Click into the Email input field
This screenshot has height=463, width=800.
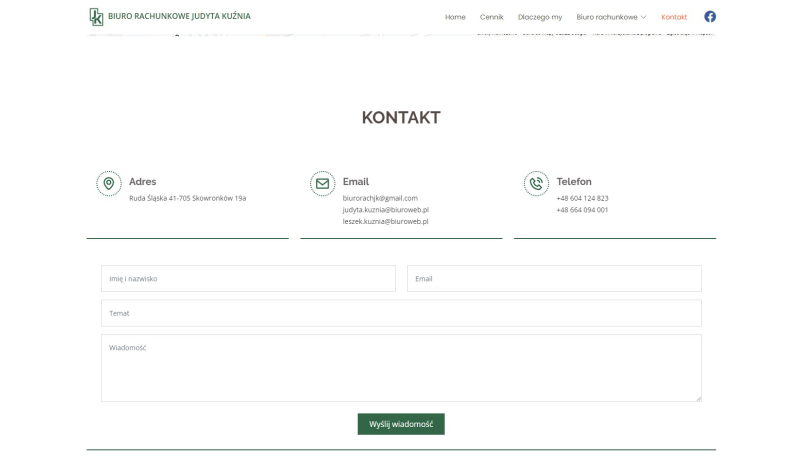click(x=554, y=279)
